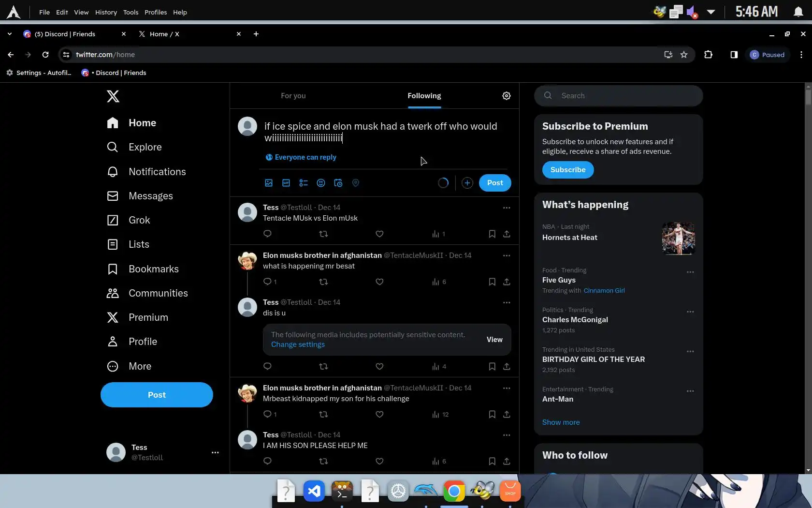View the sensitive media content

click(x=494, y=340)
